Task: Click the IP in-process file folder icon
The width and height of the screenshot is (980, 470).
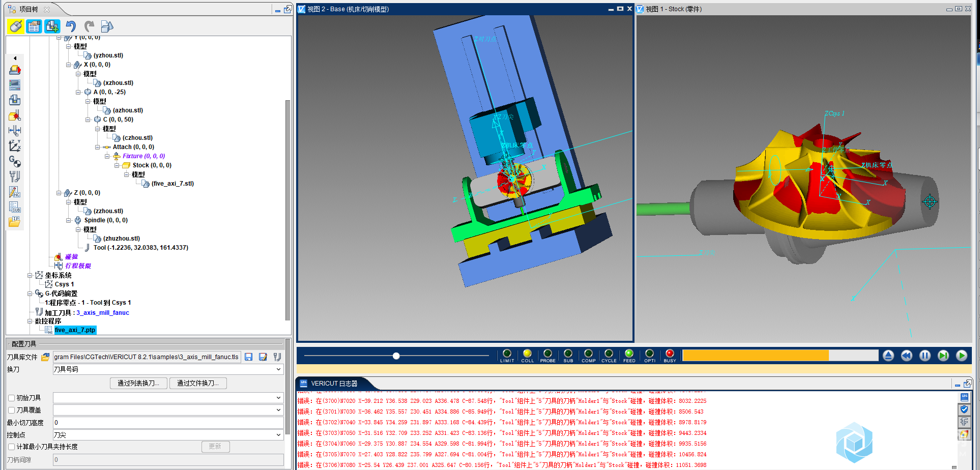Action: [15, 222]
